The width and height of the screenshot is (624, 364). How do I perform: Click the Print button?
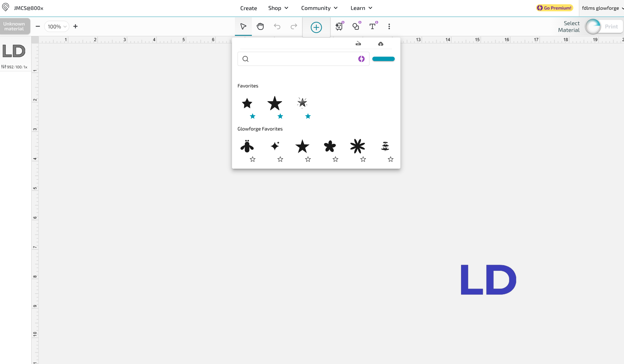pos(611,26)
